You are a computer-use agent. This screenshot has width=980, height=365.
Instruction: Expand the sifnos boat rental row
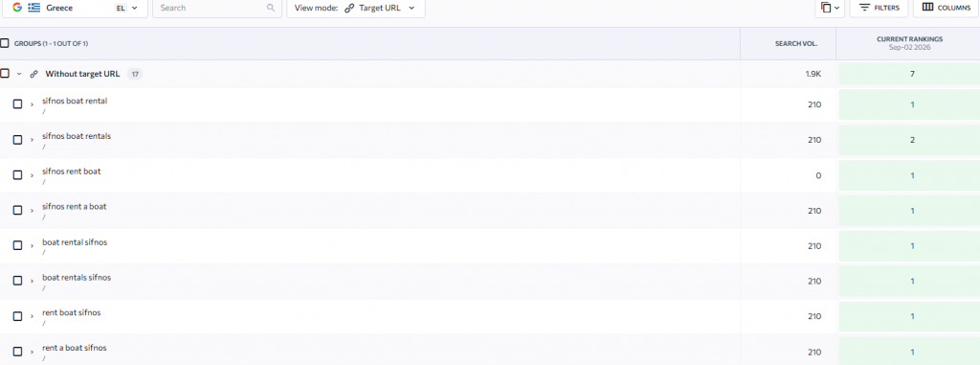pos(32,104)
